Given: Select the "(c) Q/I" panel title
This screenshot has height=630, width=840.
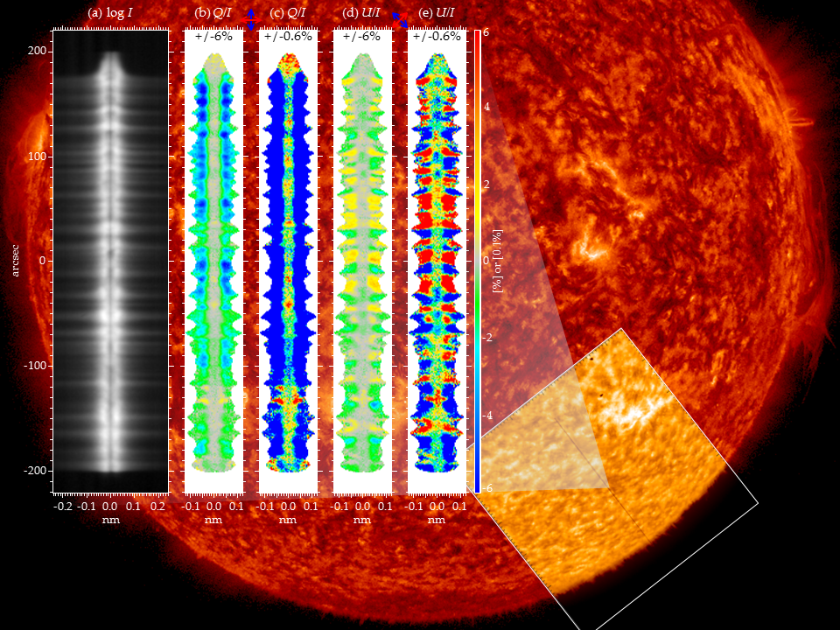Looking at the screenshot, I should point(287,13).
